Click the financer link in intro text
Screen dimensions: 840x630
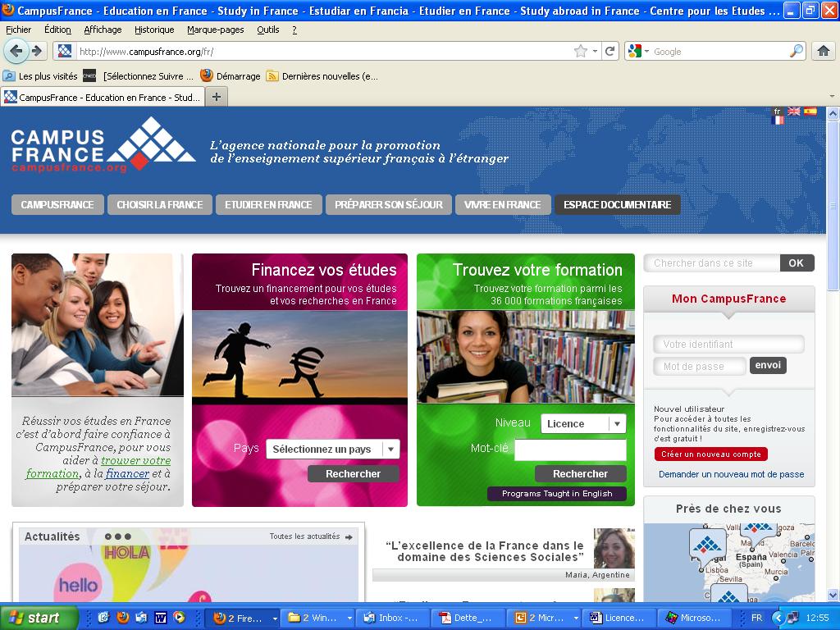pos(127,473)
